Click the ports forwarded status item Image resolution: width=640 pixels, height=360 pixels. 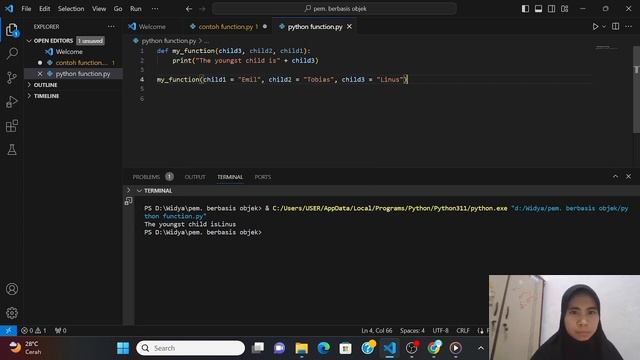click(x=60, y=331)
